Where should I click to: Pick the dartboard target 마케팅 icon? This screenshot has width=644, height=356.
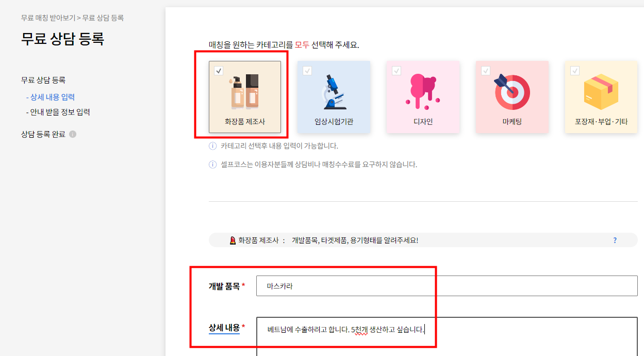coord(511,92)
